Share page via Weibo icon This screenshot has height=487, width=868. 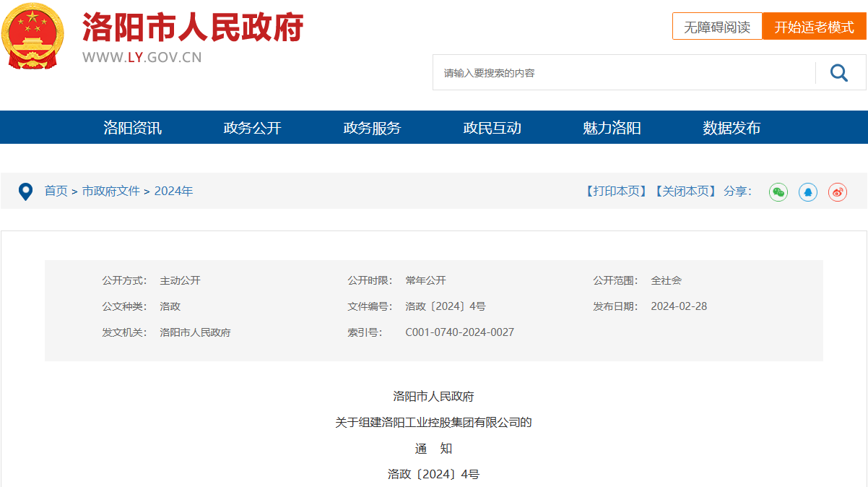coord(838,191)
